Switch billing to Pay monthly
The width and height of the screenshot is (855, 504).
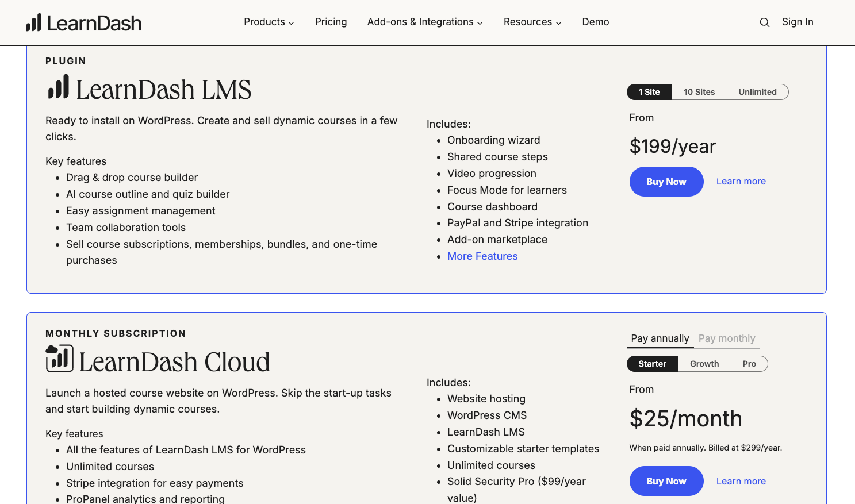[726, 338]
